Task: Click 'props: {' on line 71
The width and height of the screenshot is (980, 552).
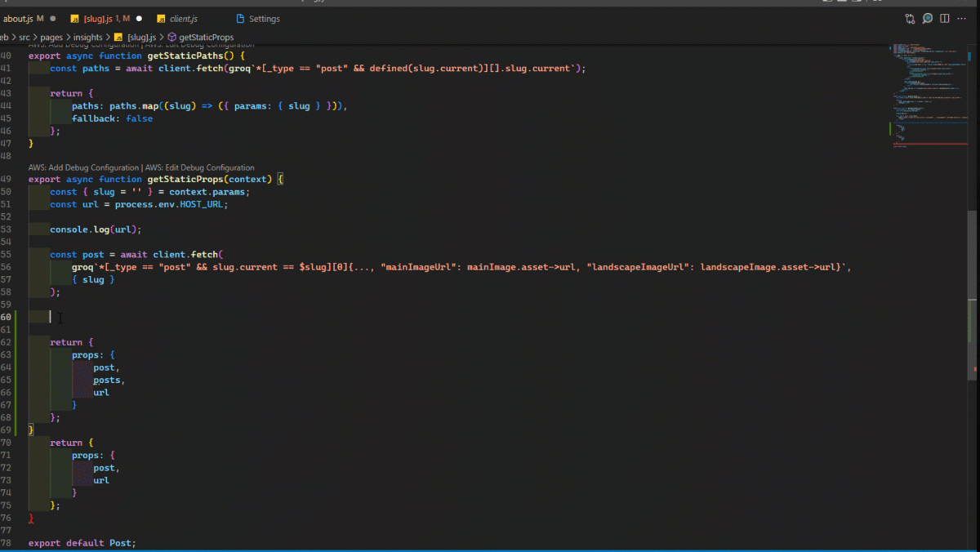Action: coord(93,455)
